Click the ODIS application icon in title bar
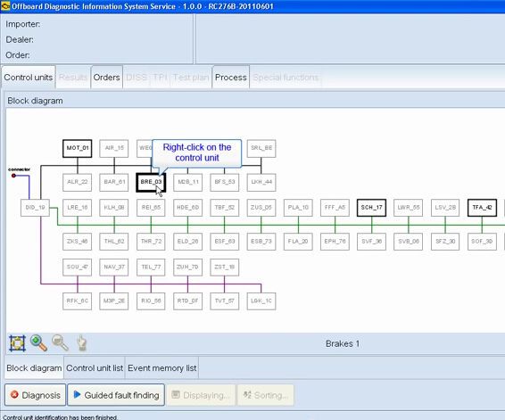The width and height of the screenshot is (505, 420). [x=5, y=6]
